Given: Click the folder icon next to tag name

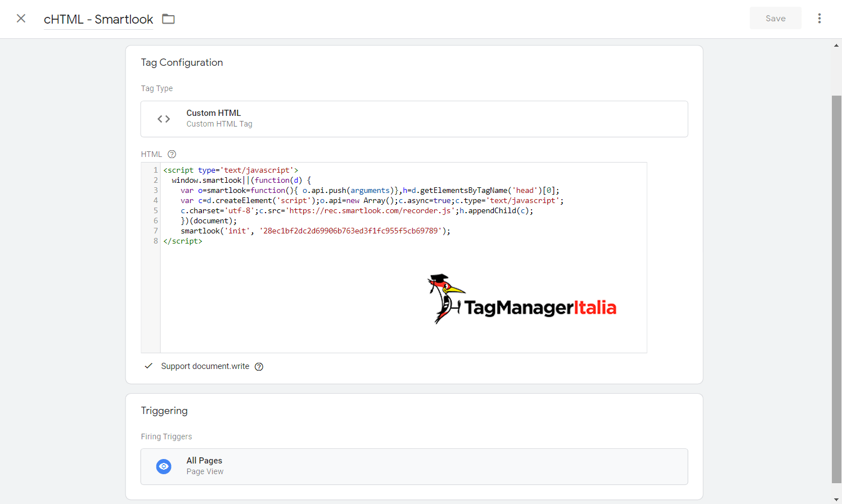Looking at the screenshot, I should click(x=168, y=19).
